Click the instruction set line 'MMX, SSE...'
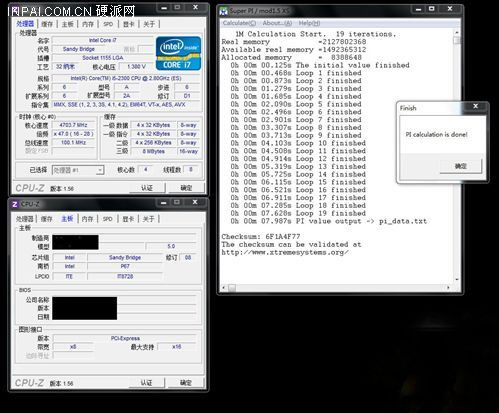 [126, 105]
